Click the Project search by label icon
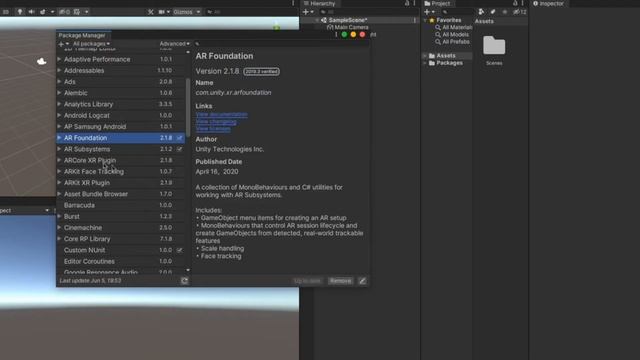The width and height of the screenshot is (640, 360). (x=493, y=12)
